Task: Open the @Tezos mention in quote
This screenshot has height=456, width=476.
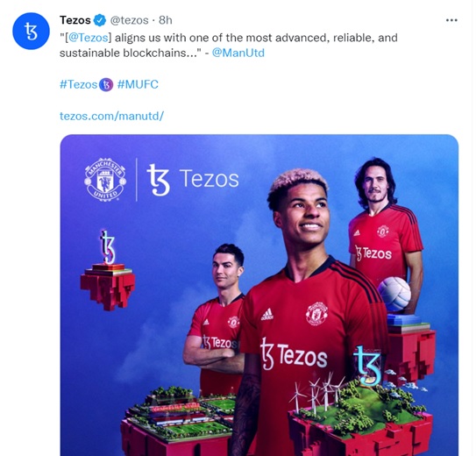Action: click(88, 38)
